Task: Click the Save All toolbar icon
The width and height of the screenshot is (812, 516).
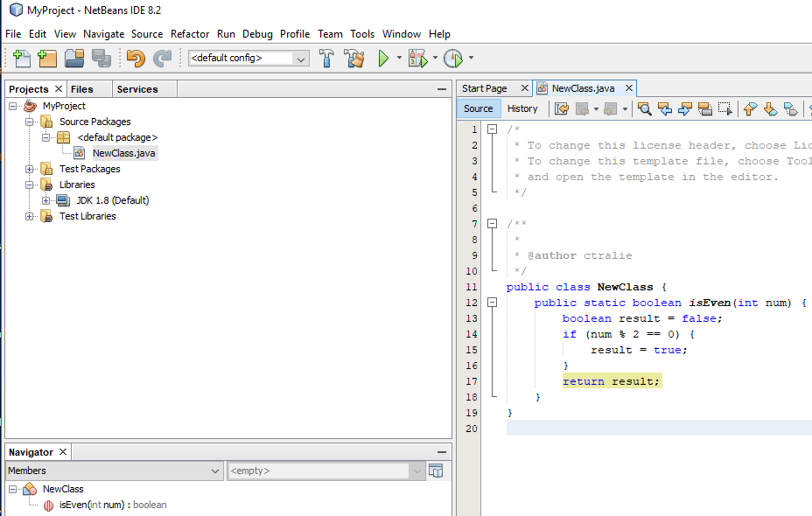Action: click(x=101, y=58)
